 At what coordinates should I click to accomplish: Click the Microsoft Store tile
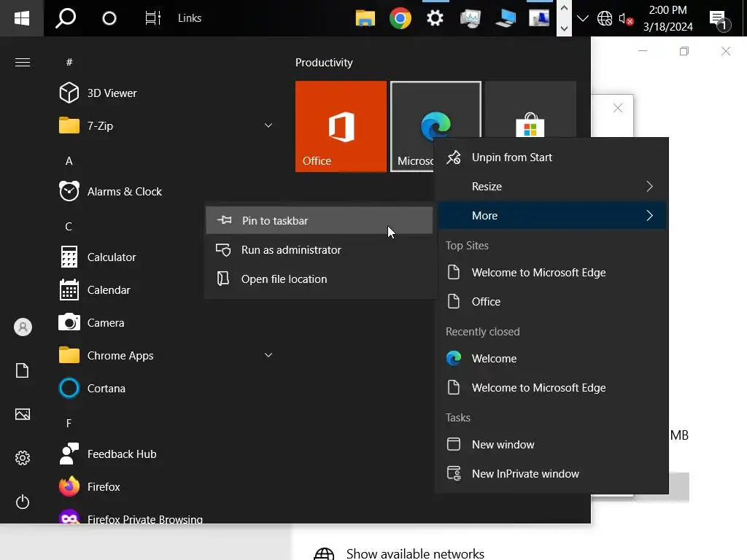point(530,109)
